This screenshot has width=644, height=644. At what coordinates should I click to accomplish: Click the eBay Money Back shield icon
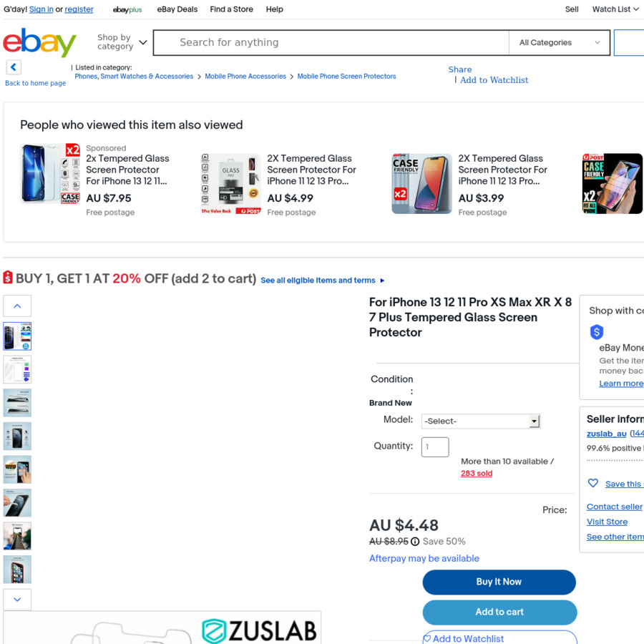pos(596,332)
